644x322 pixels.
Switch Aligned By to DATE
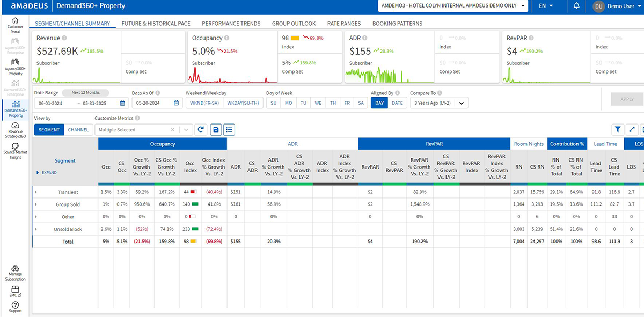point(397,103)
